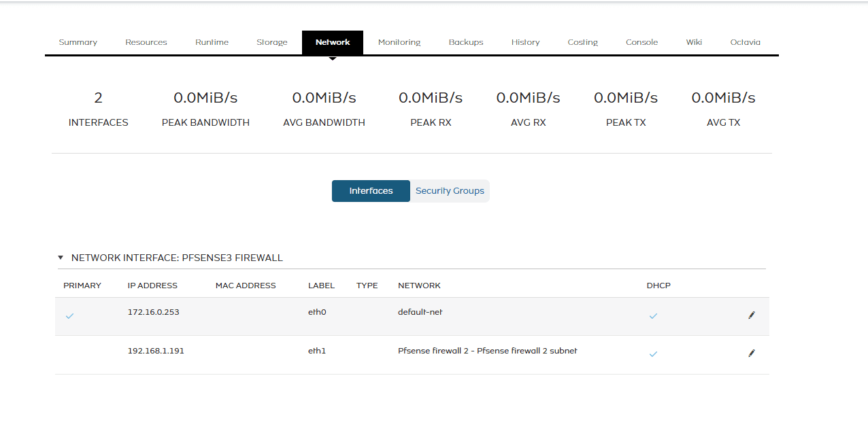The image size is (868, 431).
Task: Click the LABEL column header
Action: [x=321, y=286]
